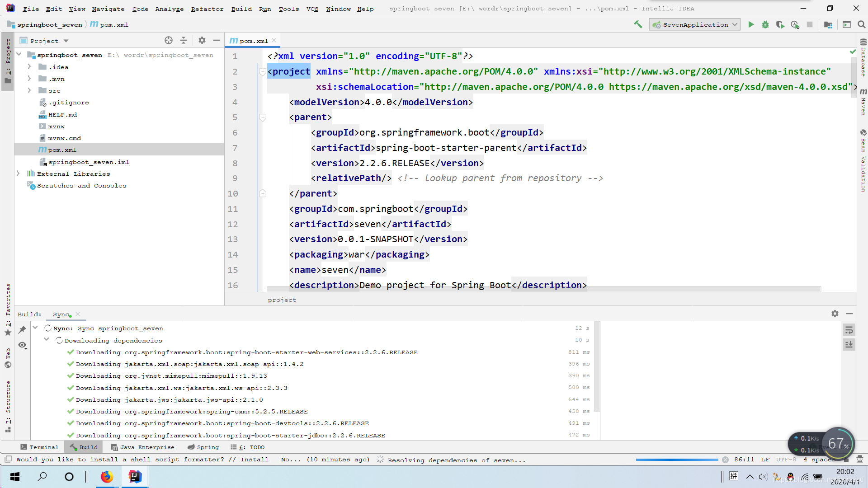Open Project panel settings gear
868x488 pixels.
point(202,40)
